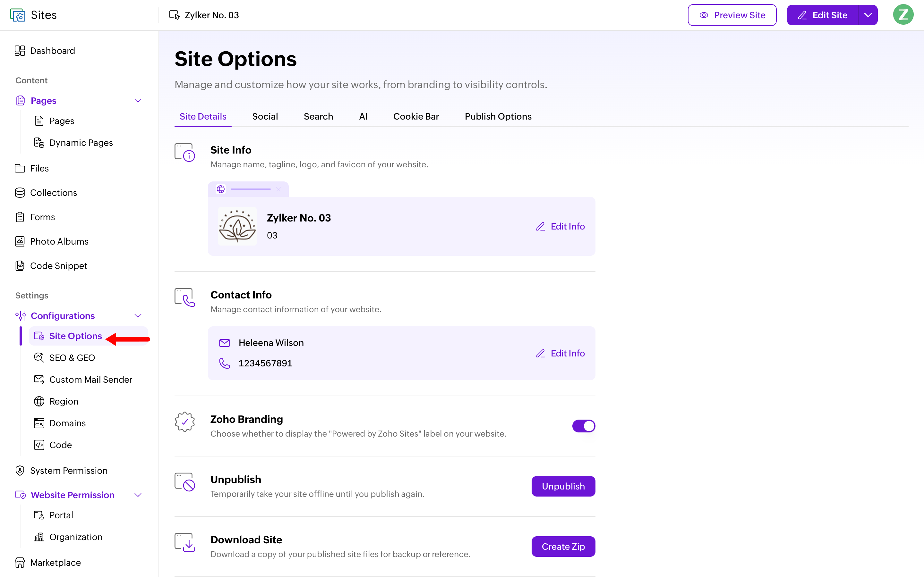The width and height of the screenshot is (924, 577).
Task: Collapse the Website Permission chevron
Action: coord(138,495)
